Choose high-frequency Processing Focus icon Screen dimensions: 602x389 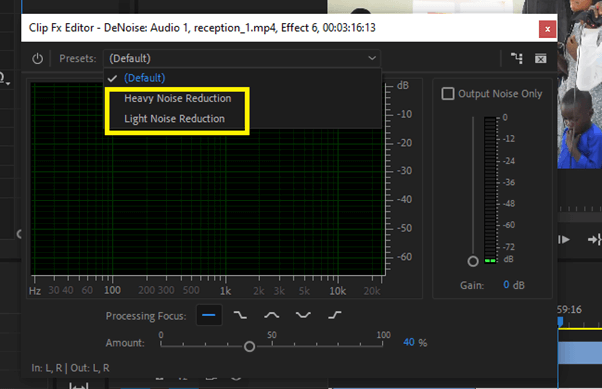coord(335,315)
